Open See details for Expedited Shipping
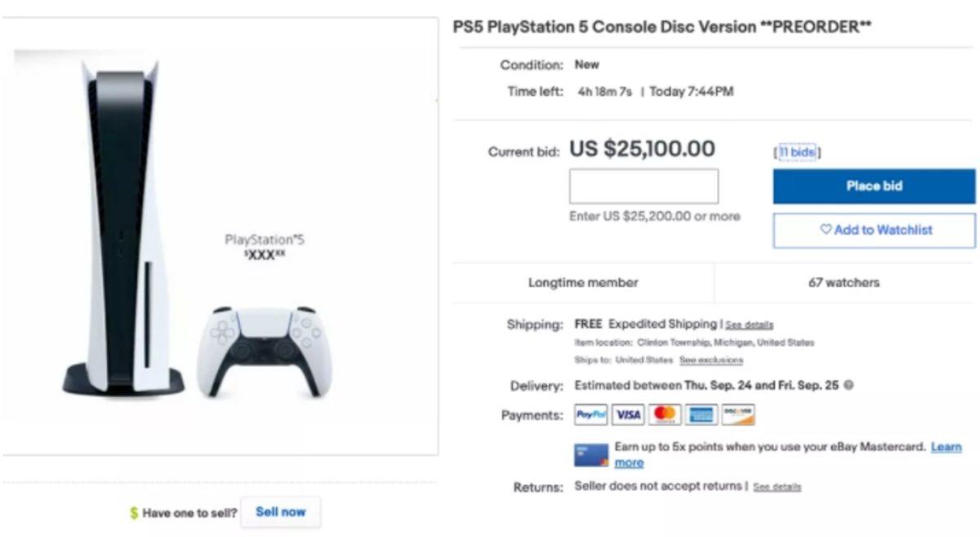980x537 pixels. point(749,324)
